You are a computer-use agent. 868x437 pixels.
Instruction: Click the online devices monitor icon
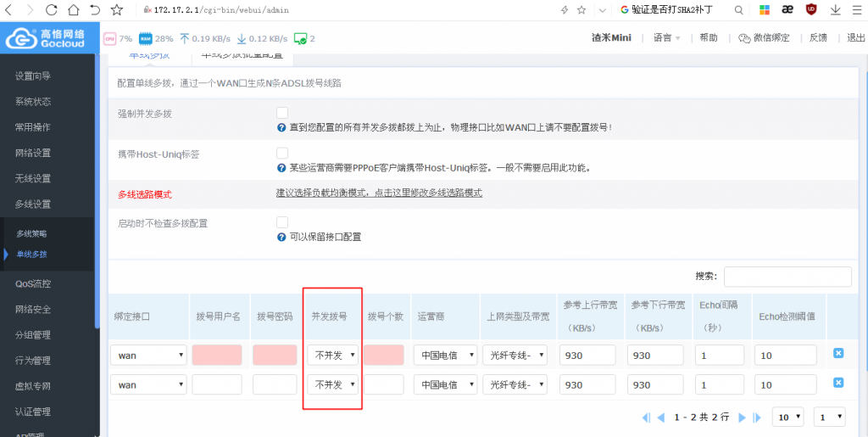[300, 39]
